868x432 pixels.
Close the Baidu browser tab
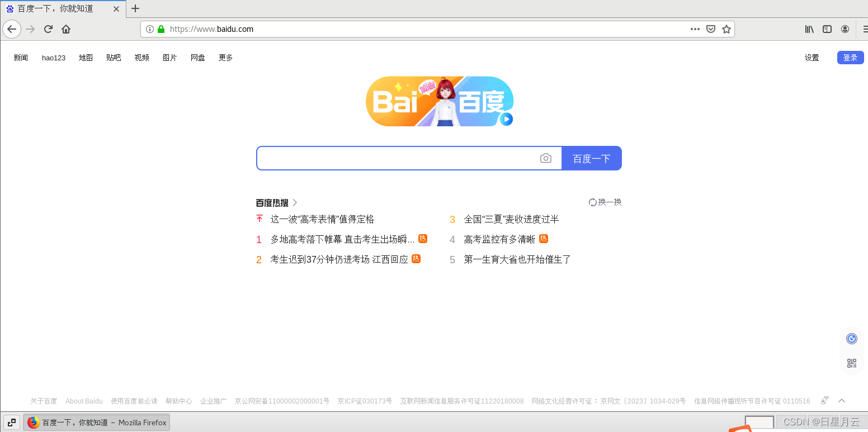tap(116, 9)
